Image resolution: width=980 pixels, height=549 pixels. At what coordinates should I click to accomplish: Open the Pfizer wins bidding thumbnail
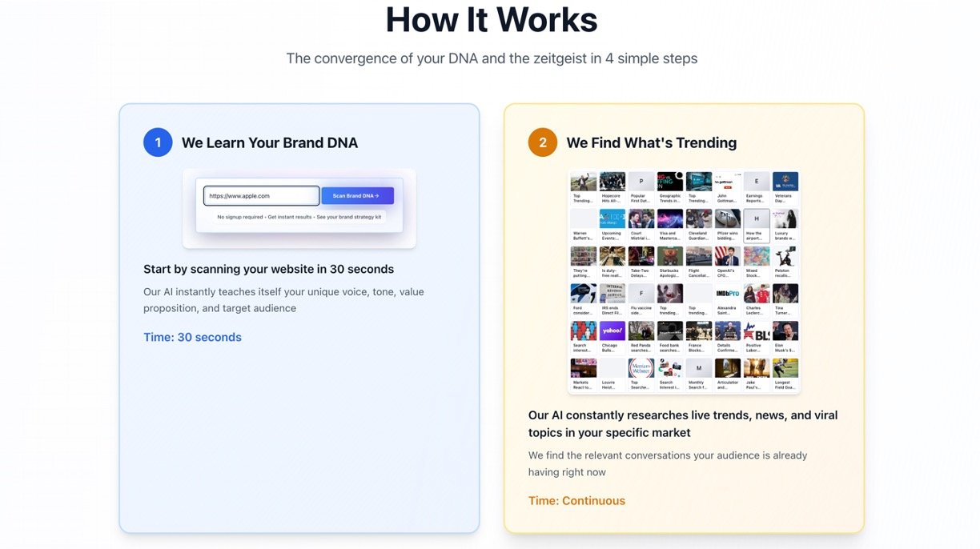click(x=728, y=219)
